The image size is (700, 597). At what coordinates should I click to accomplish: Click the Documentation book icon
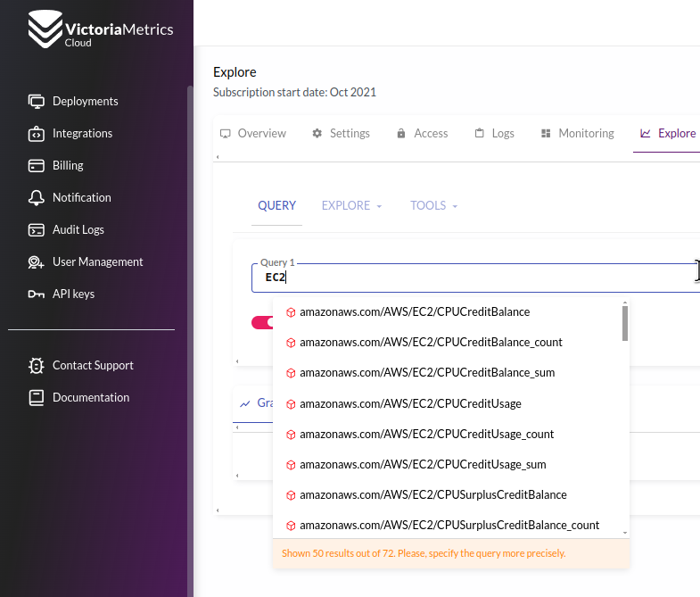(37, 398)
